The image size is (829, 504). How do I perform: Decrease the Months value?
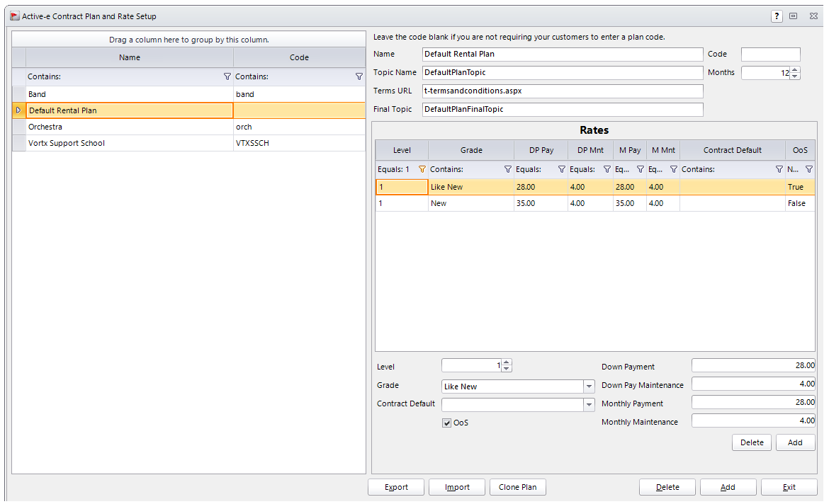(x=794, y=76)
